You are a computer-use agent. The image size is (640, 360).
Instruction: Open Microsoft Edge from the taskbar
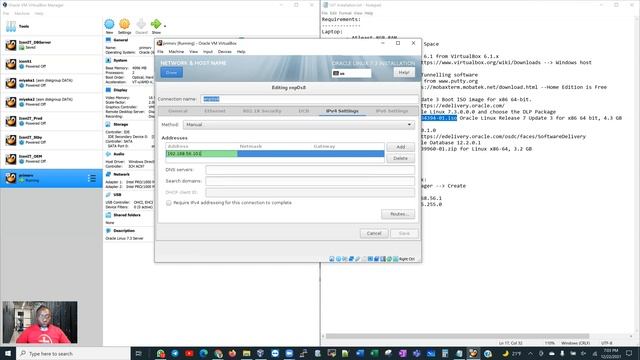click(203, 353)
